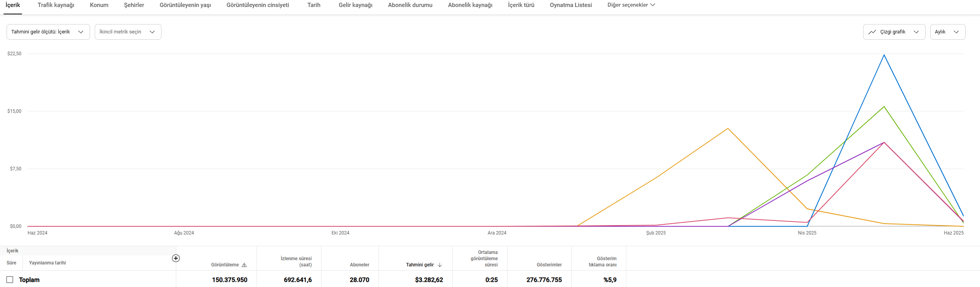
Task: Open the Çizgi grafik chart type dropdown
Action: click(x=894, y=32)
